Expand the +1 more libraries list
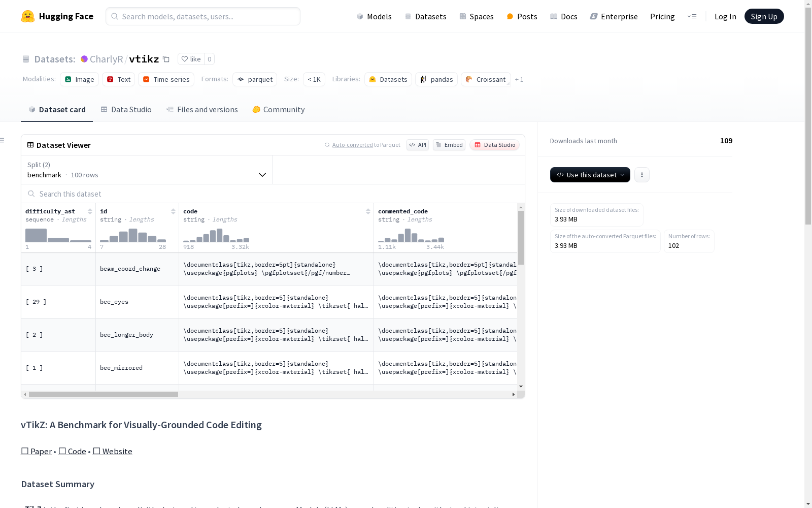Screen dimensions: 812x508 [519, 79]
